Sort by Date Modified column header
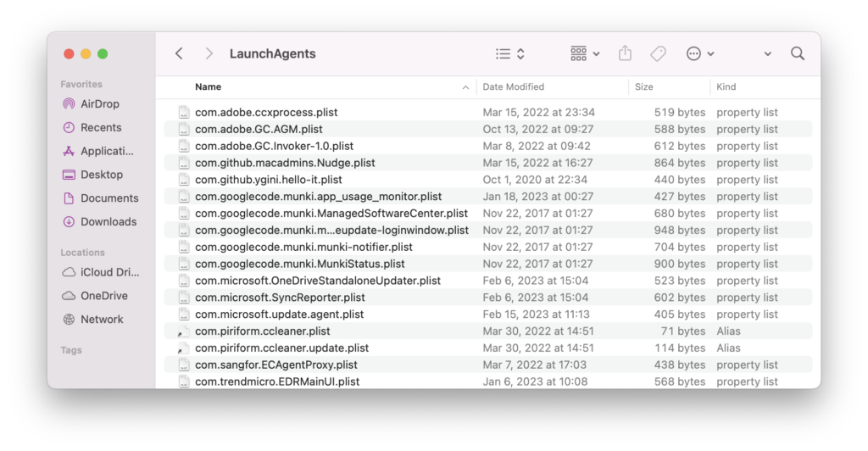 [x=514, y=86]
